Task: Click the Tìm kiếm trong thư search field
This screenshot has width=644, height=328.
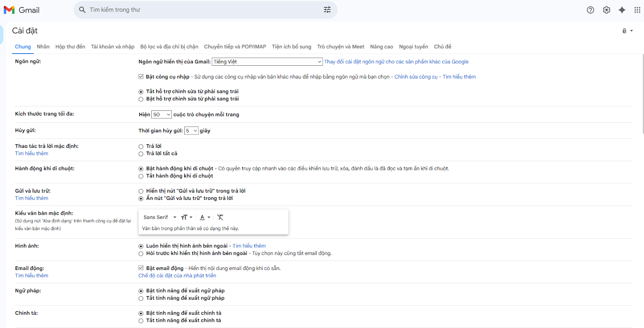Action: pyautogui.click(x=205, y=10)
